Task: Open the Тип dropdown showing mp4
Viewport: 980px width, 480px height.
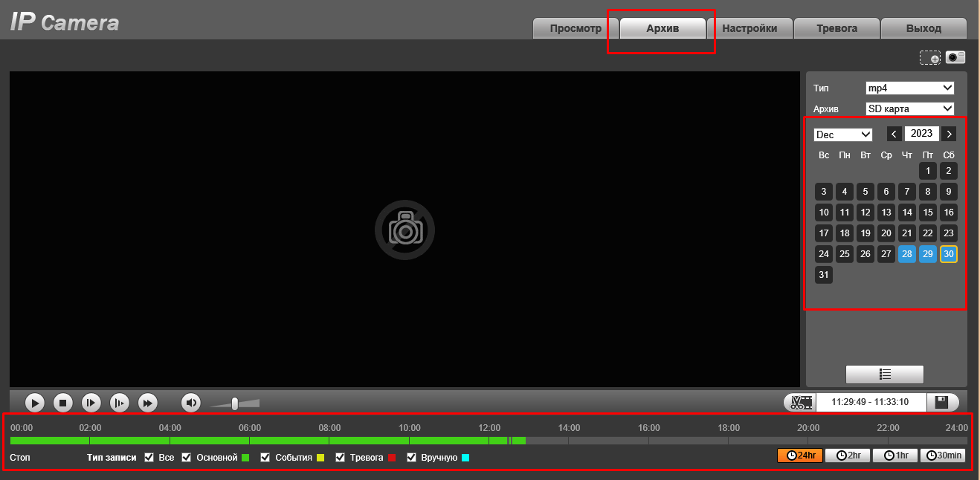Action: [x=909, y=88]
